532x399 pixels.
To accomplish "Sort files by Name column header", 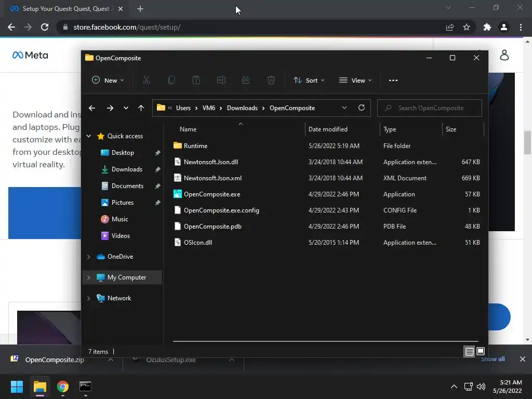I will (x=188, y=129).
